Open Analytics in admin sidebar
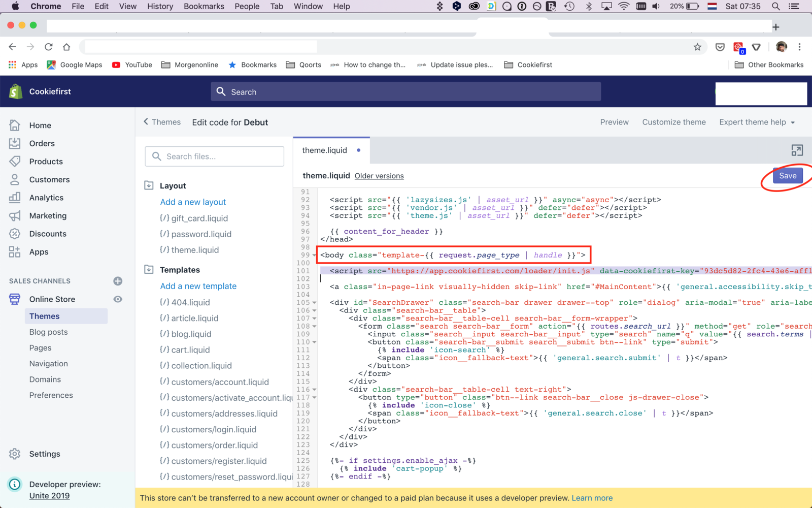 pos(46,198)
